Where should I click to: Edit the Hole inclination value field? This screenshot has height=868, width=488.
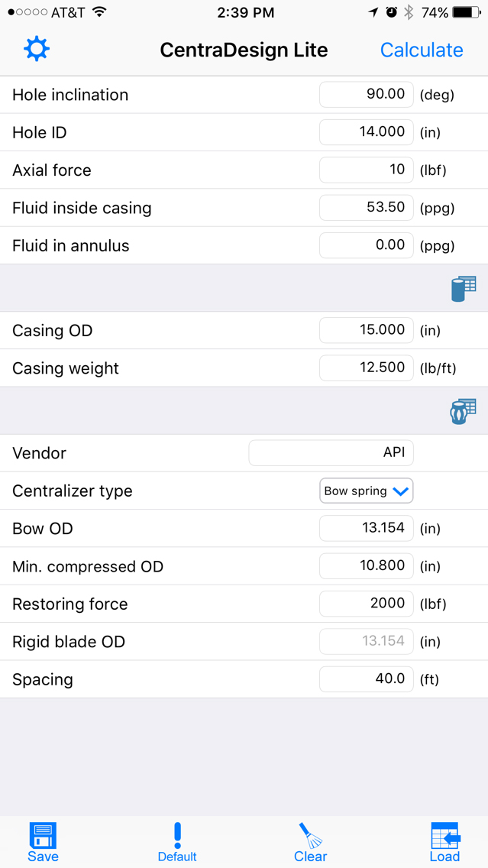[x=367, y=95]
